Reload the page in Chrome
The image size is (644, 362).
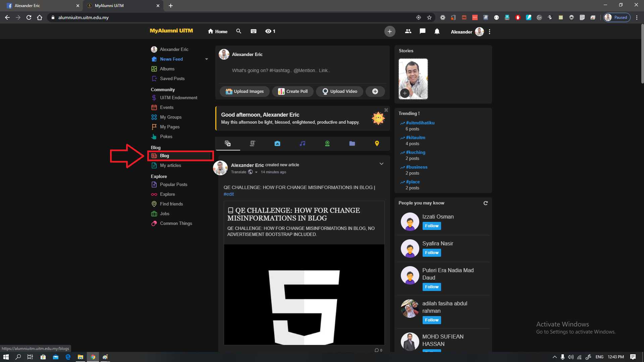tap(29, 17)
